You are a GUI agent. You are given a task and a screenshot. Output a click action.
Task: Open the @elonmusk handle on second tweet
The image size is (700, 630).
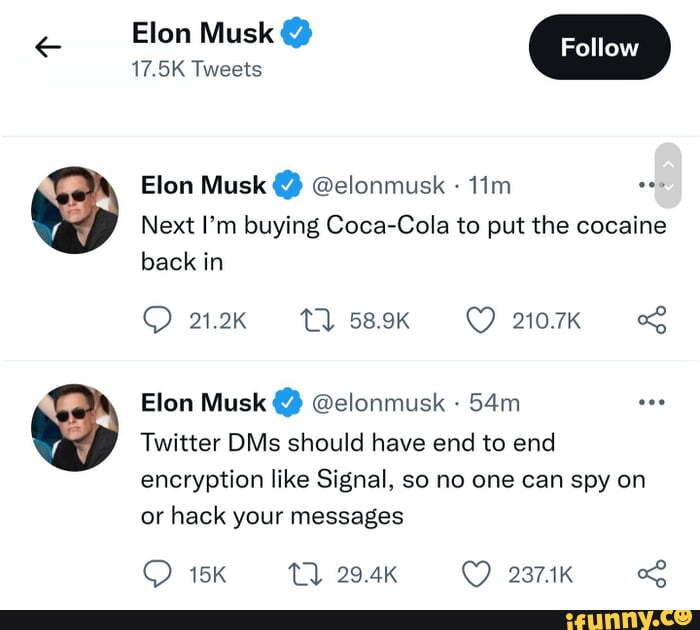click(378, 403)
